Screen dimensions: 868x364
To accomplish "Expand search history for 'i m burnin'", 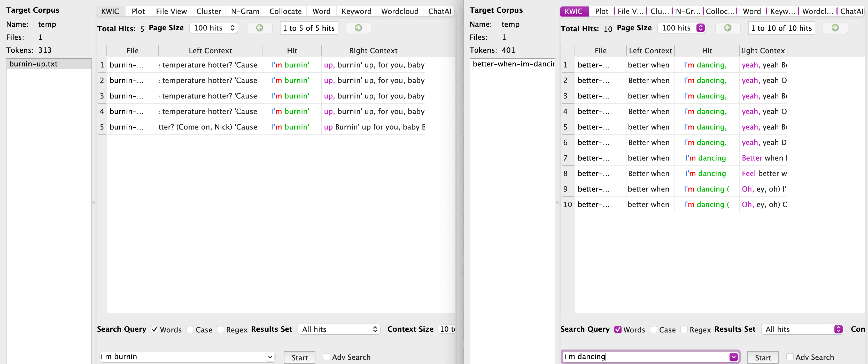I will tap(270, 357).
